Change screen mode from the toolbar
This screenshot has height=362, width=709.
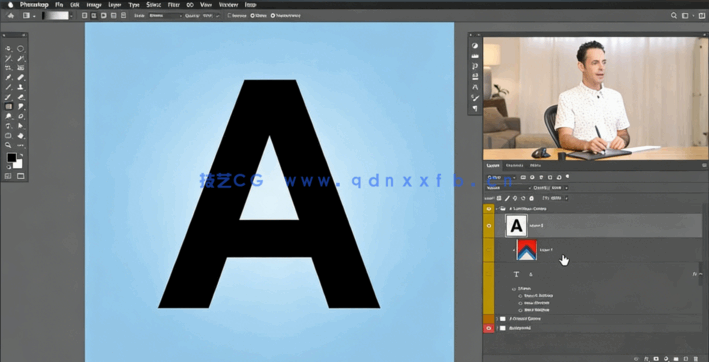coord(21,176)
